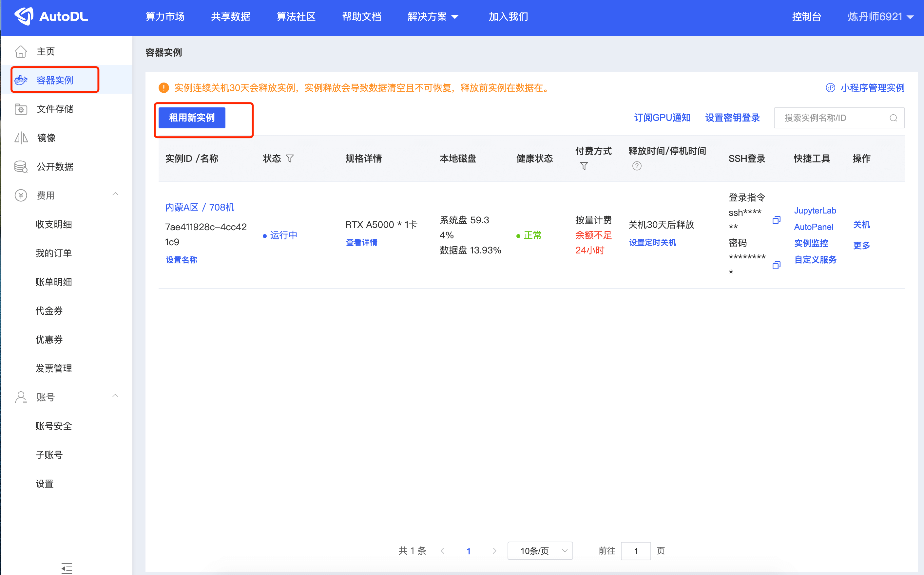
Task: Open the 解决方案 dropdown menu
Action: (x=433, y=17)
